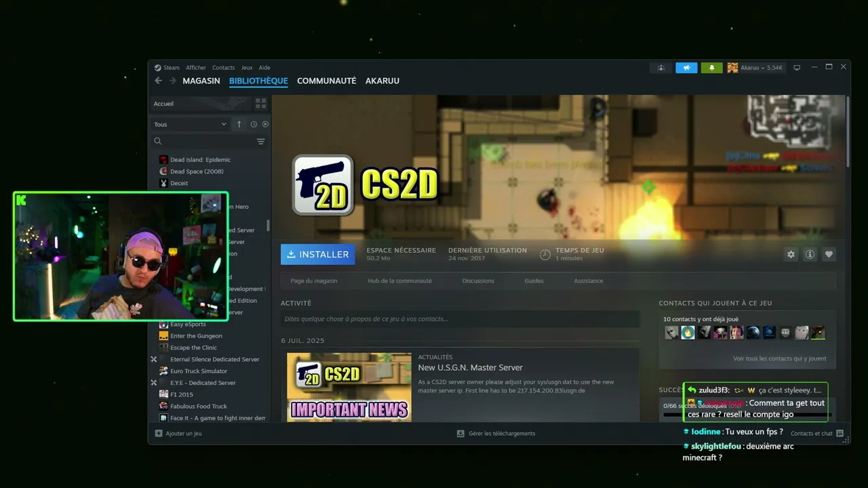This screenshot has width=868, height=488.
Task: Open the Jeux menu
Action: coord(247,68)
